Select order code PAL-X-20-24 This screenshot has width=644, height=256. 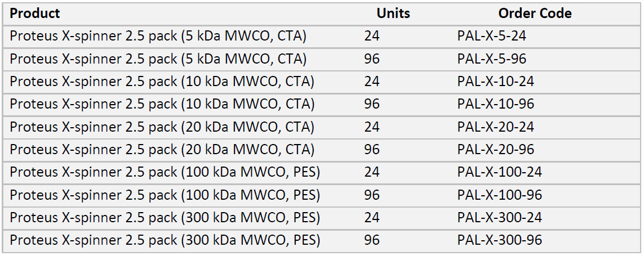click(495, 127)
